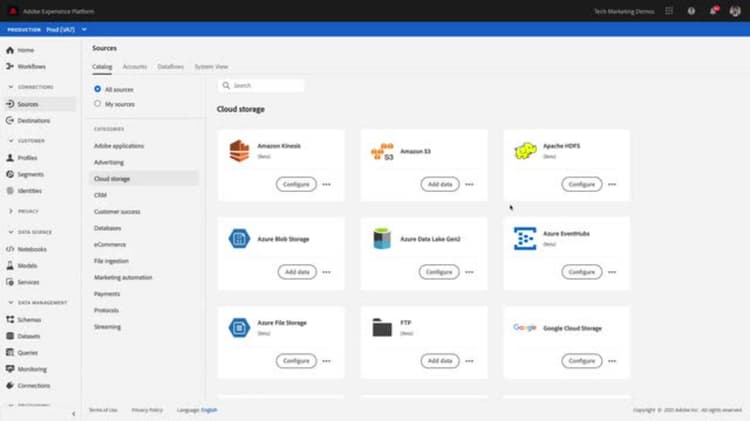Screen dimensions: 750x421
Task: Click Configure on Azure File Storage
Action: pyautogui.click(x=296, y=361)
